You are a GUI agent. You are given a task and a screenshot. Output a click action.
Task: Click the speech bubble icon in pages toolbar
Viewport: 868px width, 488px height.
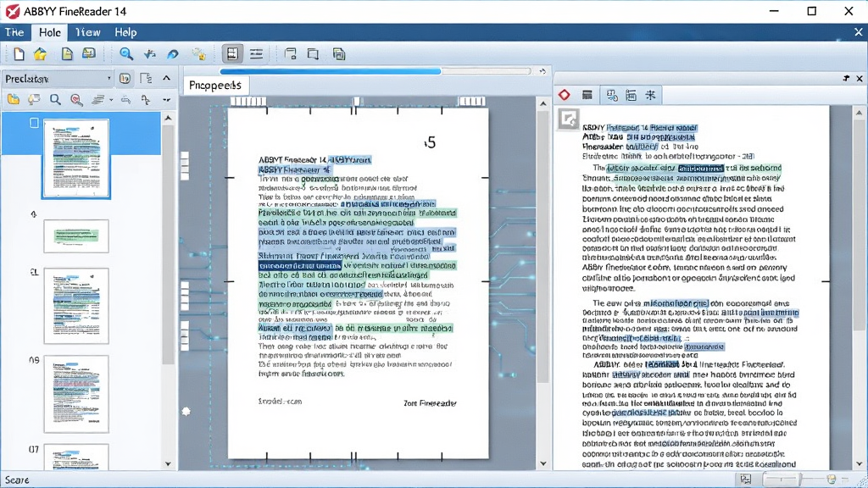click(x=34, y=100)
